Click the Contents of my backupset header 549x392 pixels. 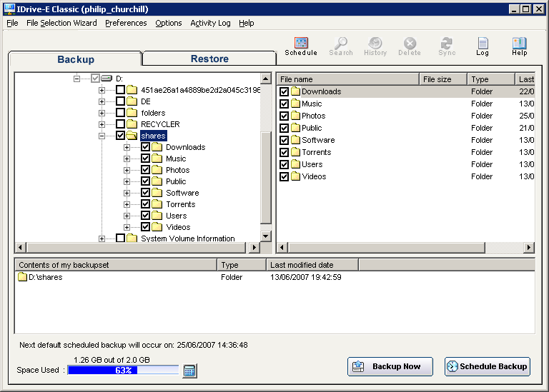(116, 265)
